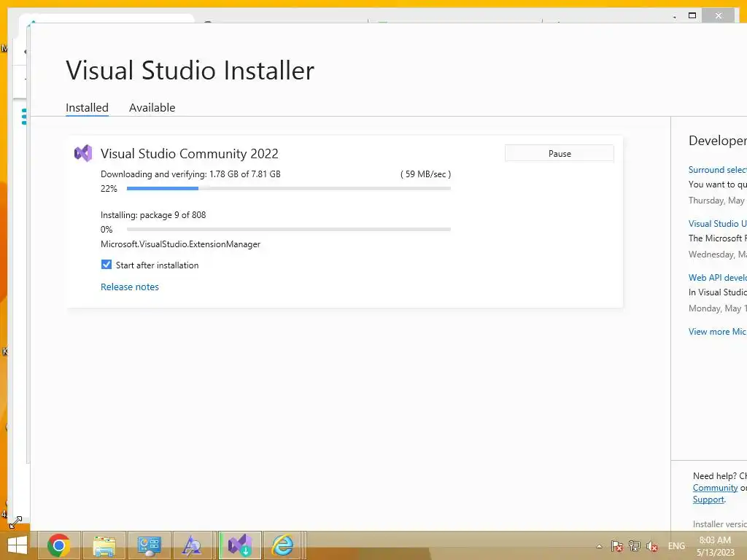Image resolution: width=747 pixels, height=560 pixels.
Task: Click the 'Downloading and verifying: 1.78 GB of 7.81 GB' text
Action: 190,174
